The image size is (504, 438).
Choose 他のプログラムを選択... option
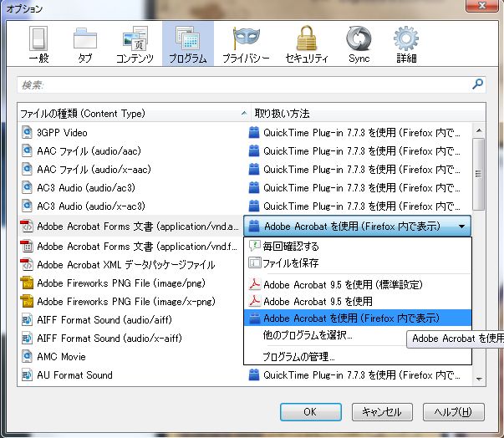325,335
